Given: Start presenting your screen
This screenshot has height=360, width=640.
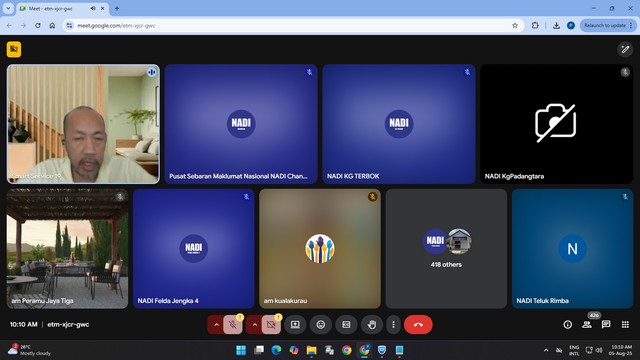Looking at the screenshot, I should (295, 324).
